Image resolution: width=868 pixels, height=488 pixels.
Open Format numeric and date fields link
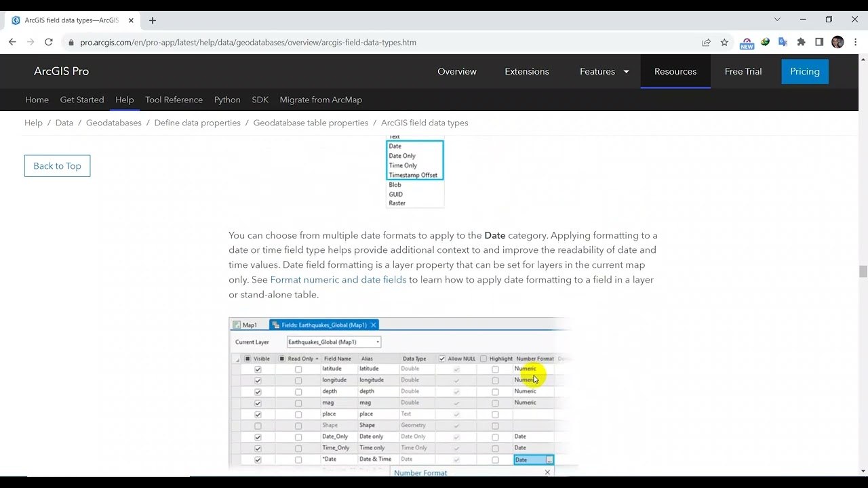[338, 279]
